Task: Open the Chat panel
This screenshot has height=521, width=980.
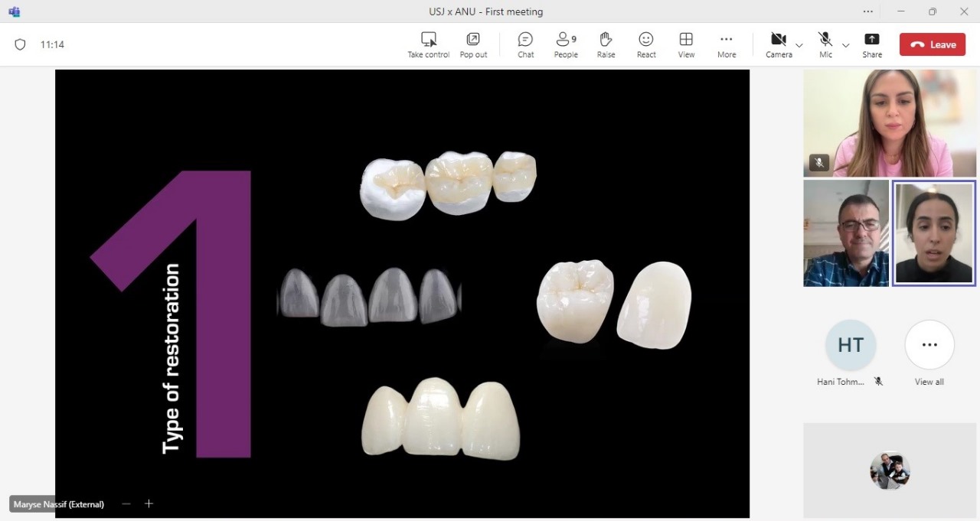Action: coord(525,40)
